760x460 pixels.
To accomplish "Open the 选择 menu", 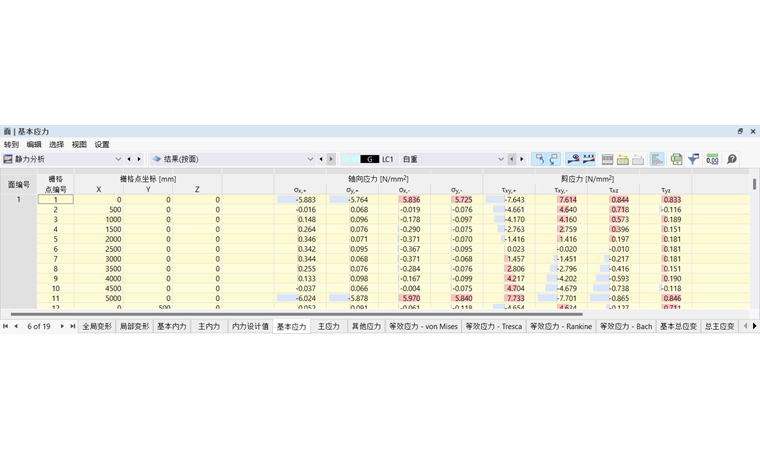I will 57,144.
